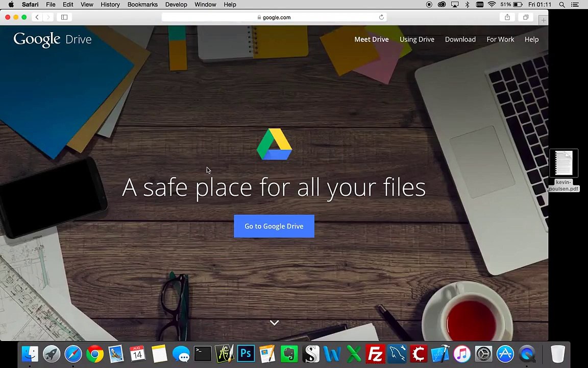Launch Terminal from the Dock
Viewport: 588px width, 368px height.
coord(203,354)
